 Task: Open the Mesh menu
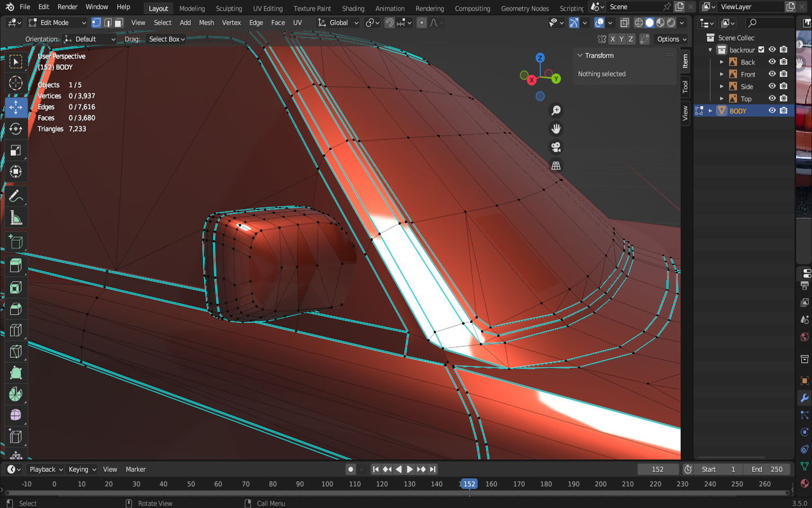(x=206, y=23)
